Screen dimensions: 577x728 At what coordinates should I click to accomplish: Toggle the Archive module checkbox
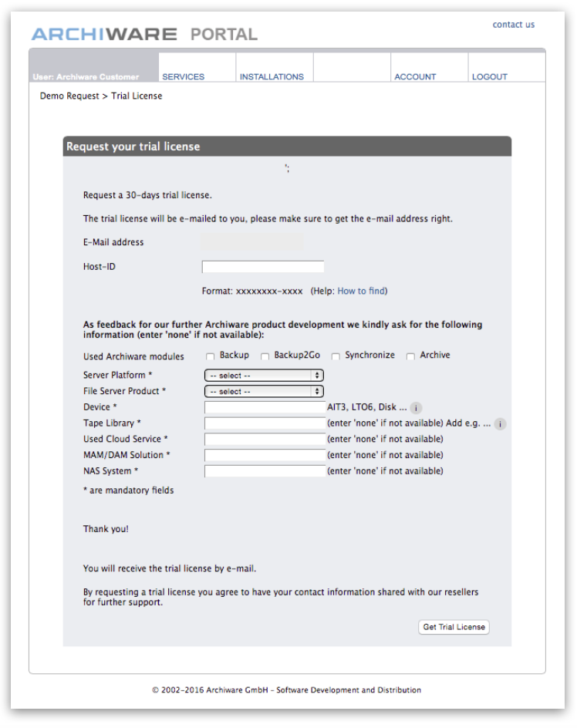point(410,356)
